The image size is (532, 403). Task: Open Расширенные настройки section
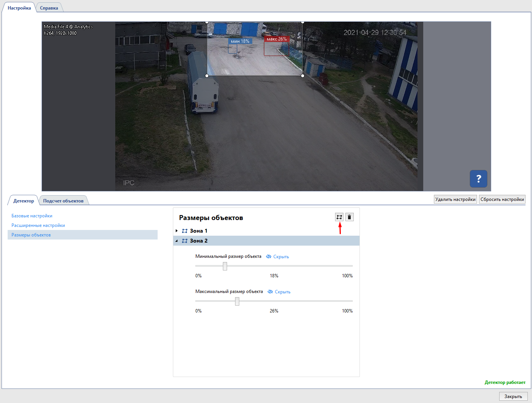point(38,225)
